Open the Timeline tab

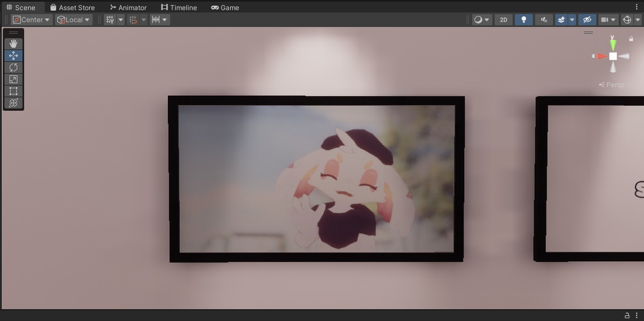click(x=179, y=8)
